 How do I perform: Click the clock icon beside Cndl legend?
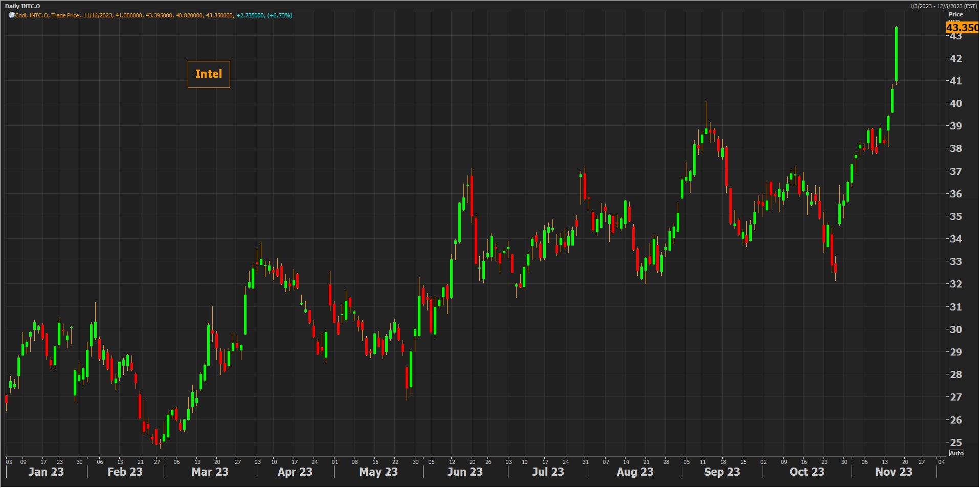tap(11, 15)
